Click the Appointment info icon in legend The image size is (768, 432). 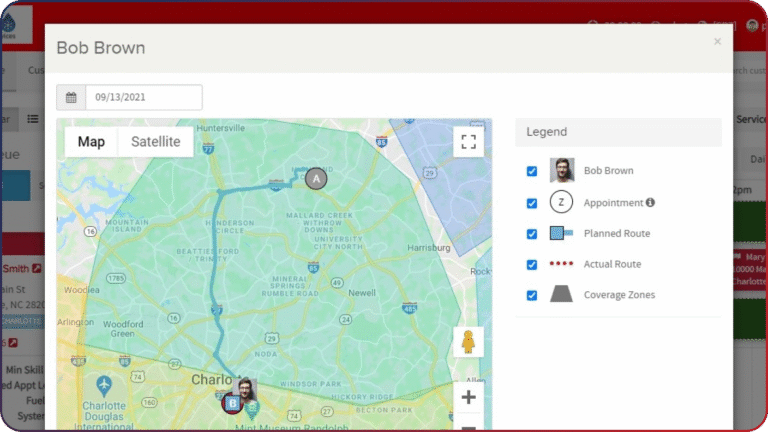(650, 202)
